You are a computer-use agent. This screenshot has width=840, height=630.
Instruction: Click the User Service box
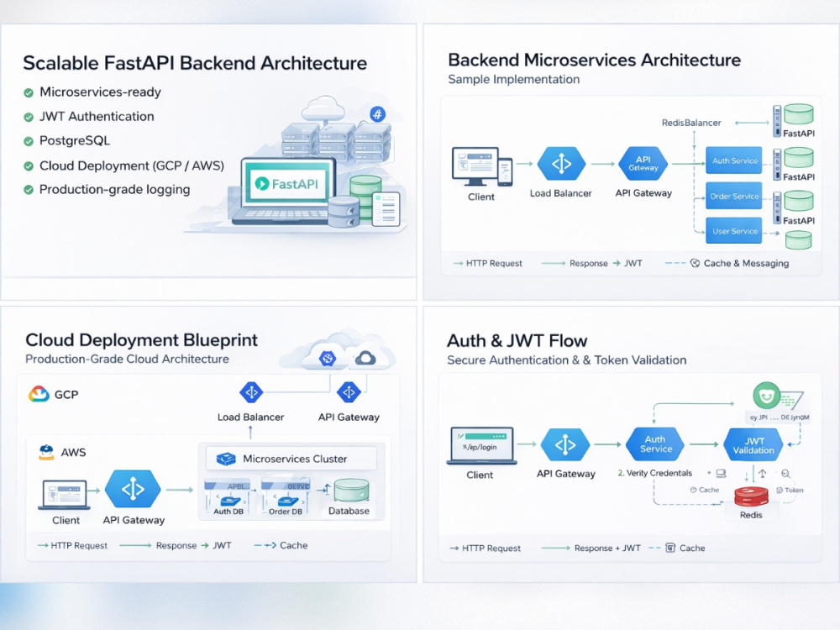click(734, 231)
